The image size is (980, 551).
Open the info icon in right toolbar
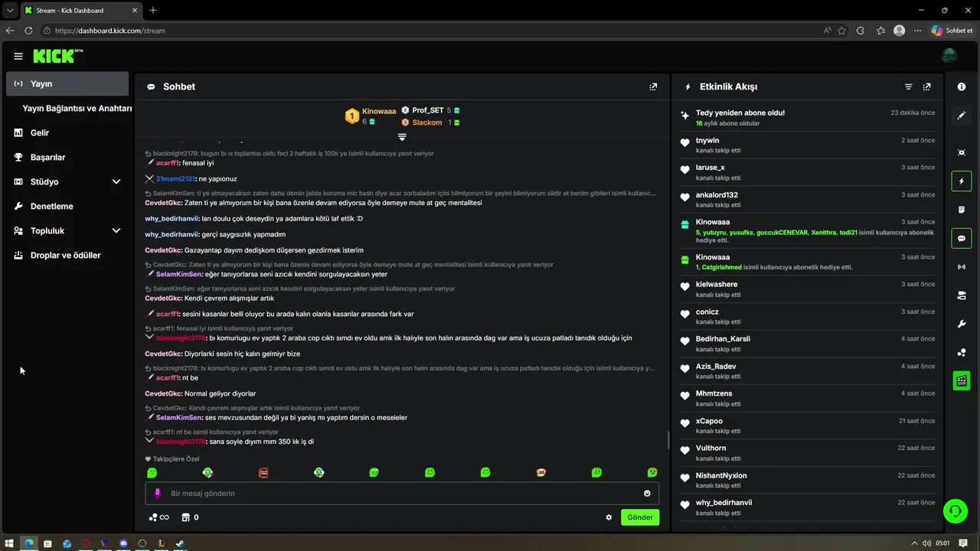pyautogui.click(x=962, y=86)
